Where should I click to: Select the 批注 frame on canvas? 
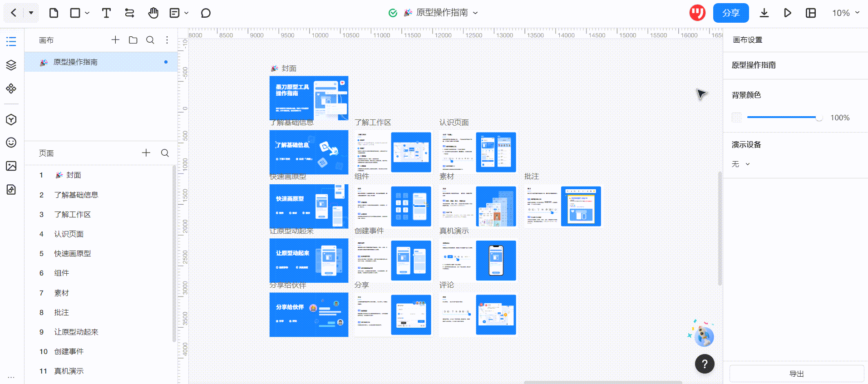pyautogui.click(x=563, y=206)
